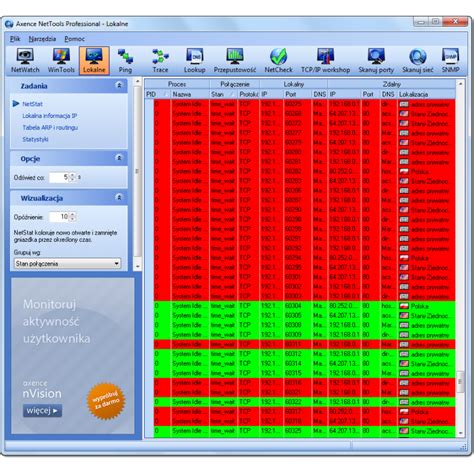Open Statystyki link
Image resolution: width=474 pixels, height=474 pixels.
point(35,139)
